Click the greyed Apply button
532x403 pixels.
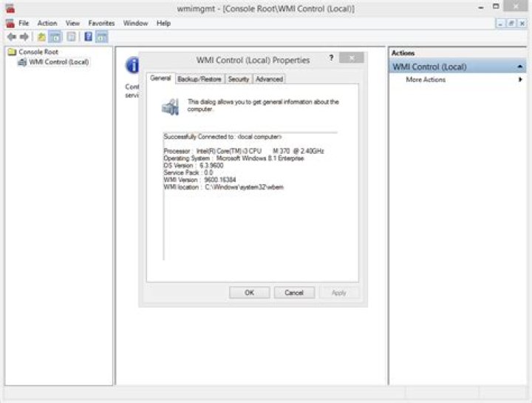339,293
